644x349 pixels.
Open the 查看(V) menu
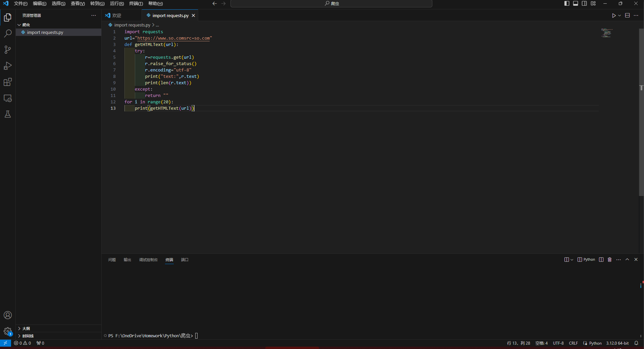tap(78, 3)
